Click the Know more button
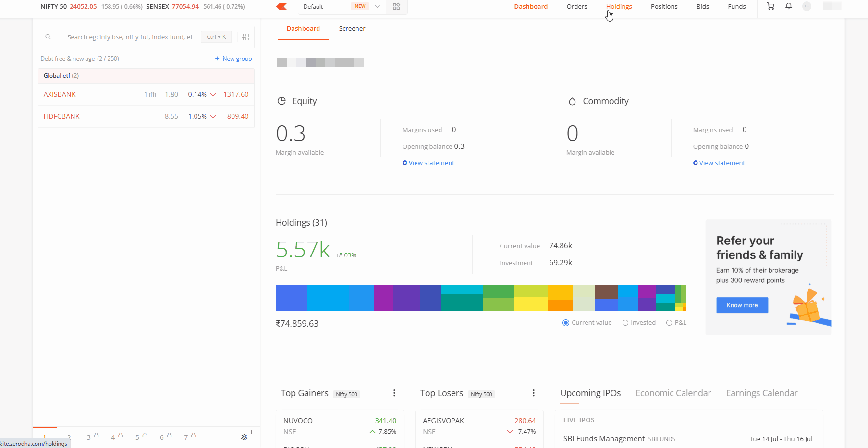The image size is (868, 448). coord(742,305)
